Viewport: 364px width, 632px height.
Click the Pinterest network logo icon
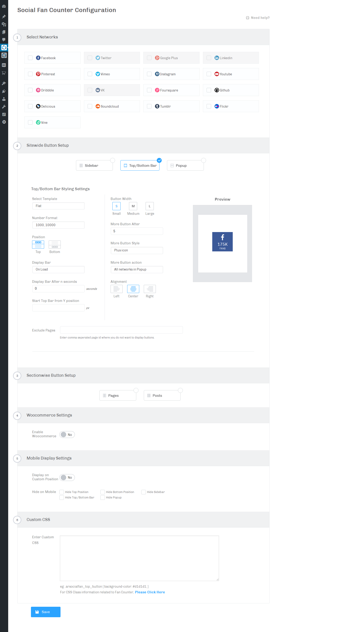tap(38, 74)
